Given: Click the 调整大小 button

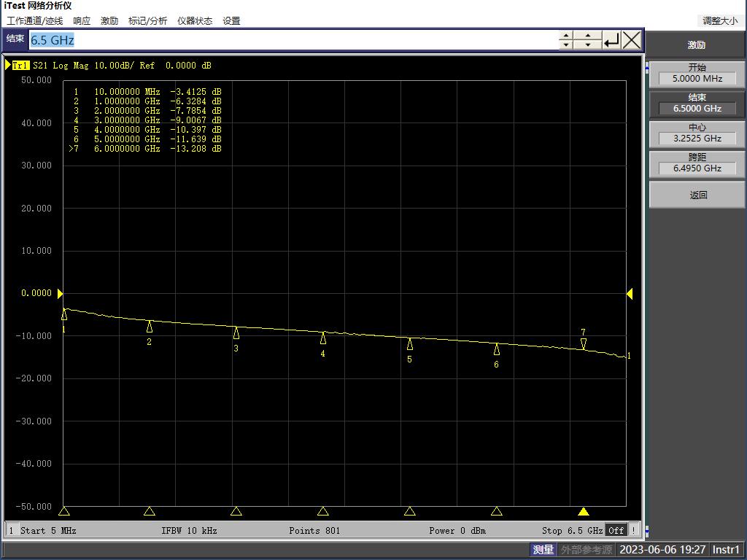Looking at the screenshot, I should (x=719, y=21).
